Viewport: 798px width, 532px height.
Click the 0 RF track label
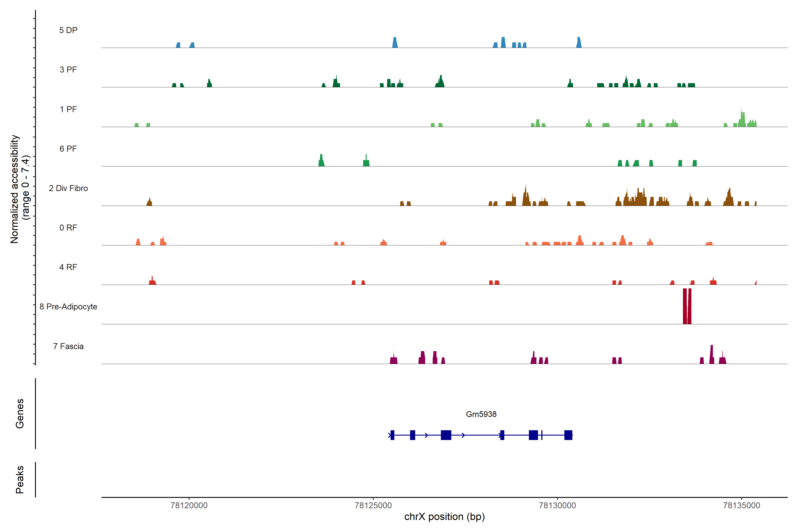tap(68, 228)
